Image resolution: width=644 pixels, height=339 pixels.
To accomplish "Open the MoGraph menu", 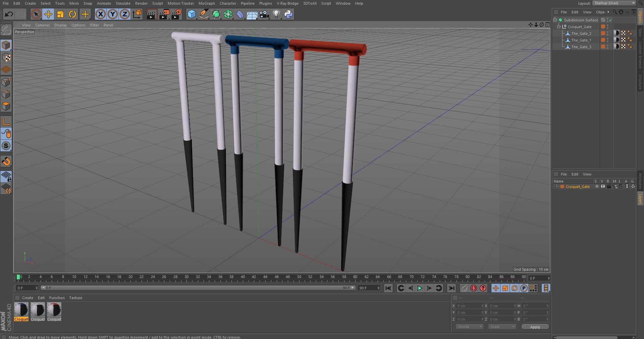I will (207, 3).
